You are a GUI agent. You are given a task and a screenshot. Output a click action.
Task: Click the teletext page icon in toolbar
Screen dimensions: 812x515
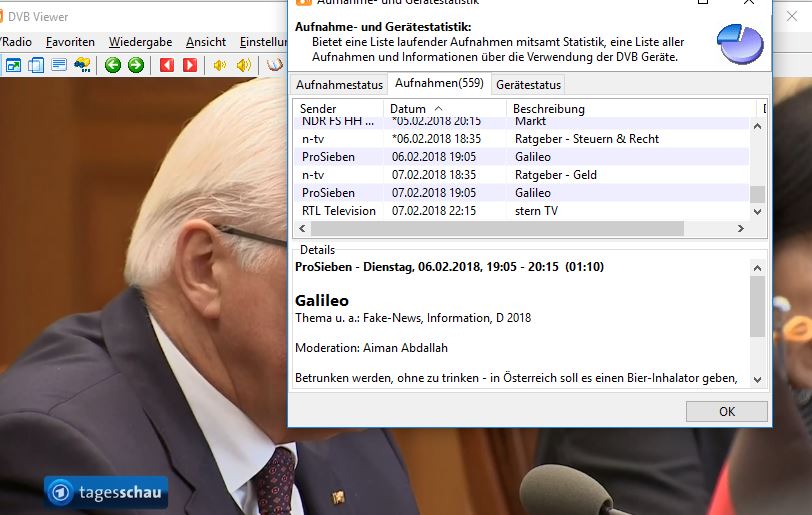(x=60, y=66)
